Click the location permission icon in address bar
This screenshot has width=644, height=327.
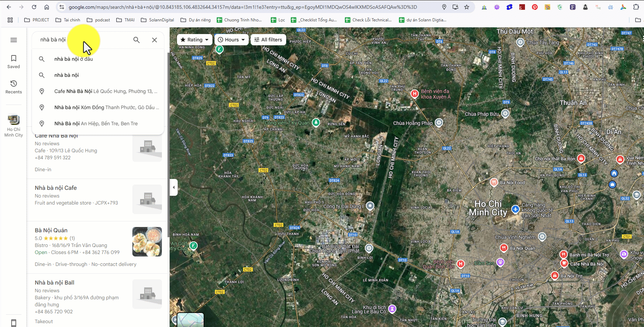point(444,7)
